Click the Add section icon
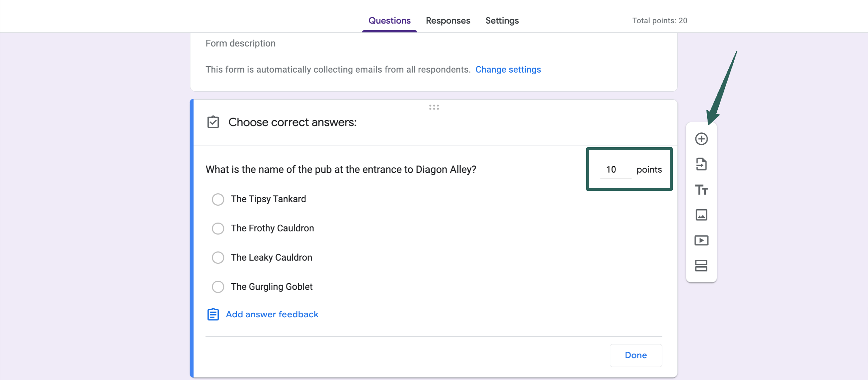 coord(701,266)
